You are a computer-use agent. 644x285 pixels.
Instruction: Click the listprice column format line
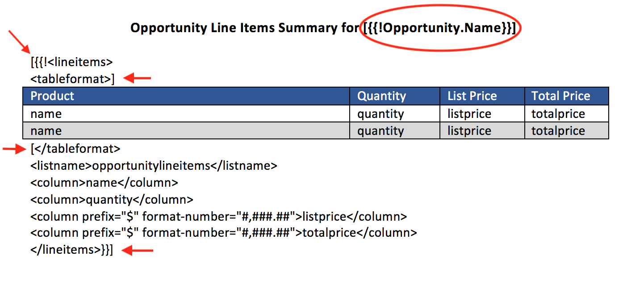click(219, 217)
